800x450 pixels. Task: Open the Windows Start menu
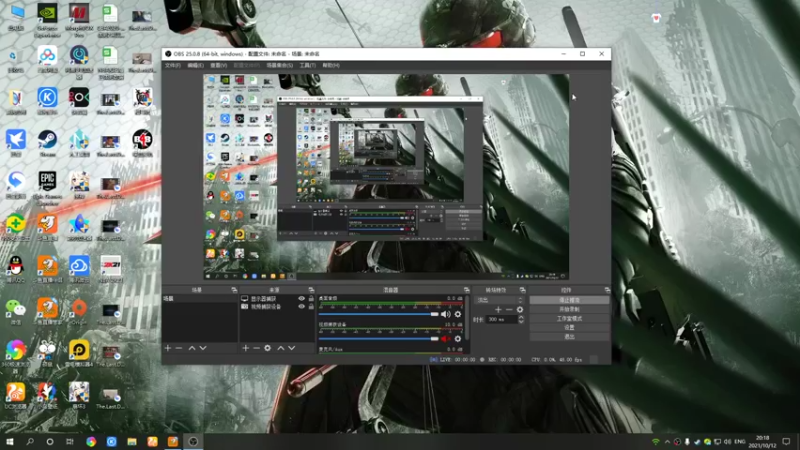[x=9, y=441]
